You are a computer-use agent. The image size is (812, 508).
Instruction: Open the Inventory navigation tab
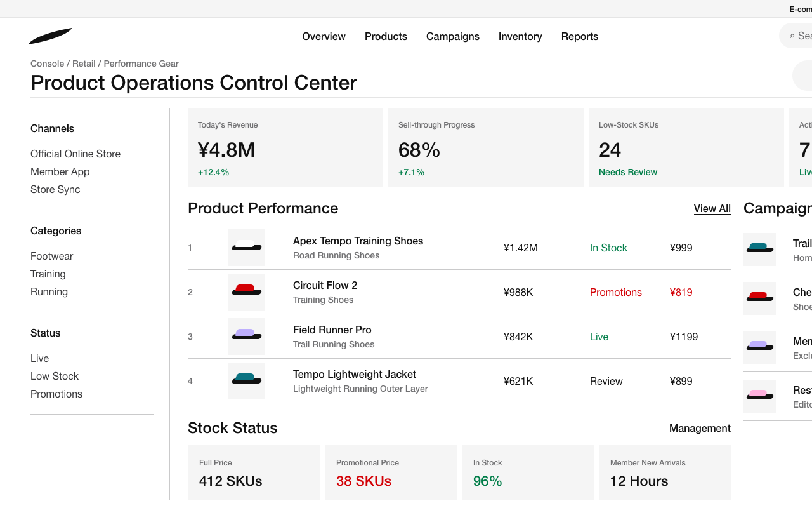coord(520,36)
